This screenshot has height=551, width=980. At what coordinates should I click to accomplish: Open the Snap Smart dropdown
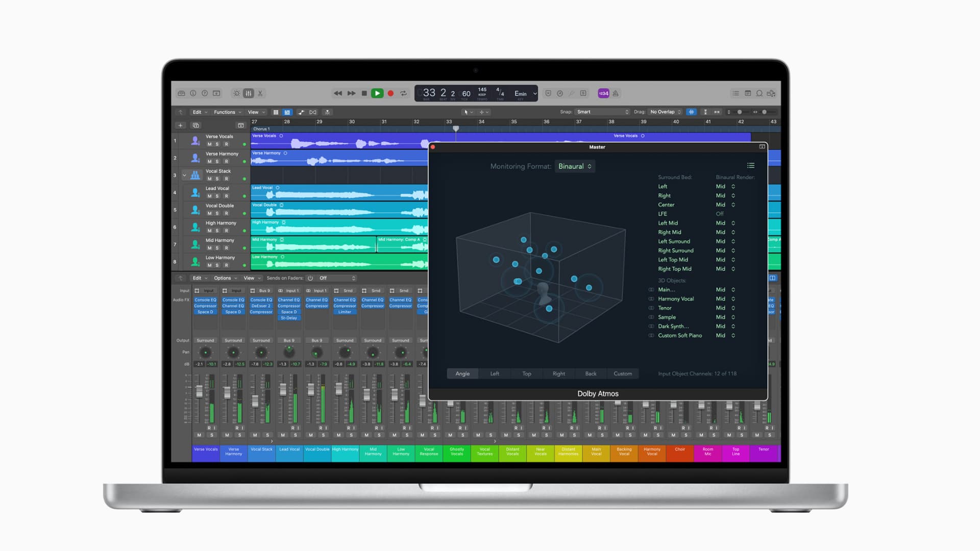coord(602,112)
